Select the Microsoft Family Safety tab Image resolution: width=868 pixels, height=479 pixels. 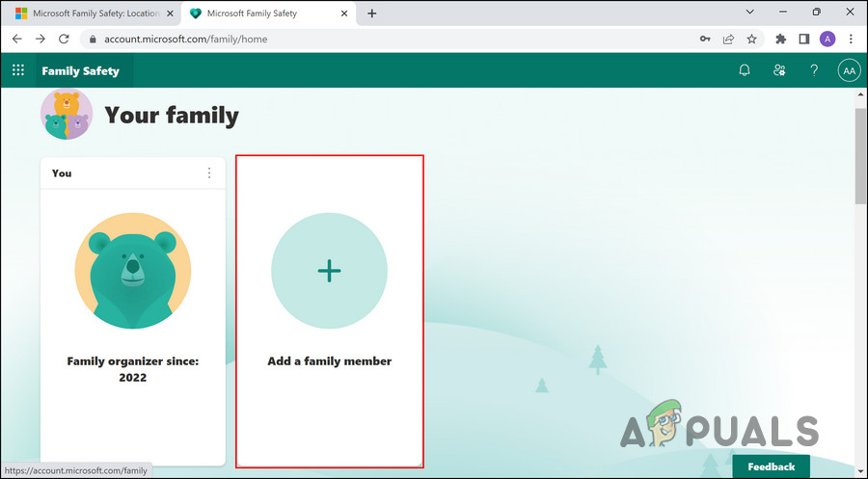tap(268, 13)
